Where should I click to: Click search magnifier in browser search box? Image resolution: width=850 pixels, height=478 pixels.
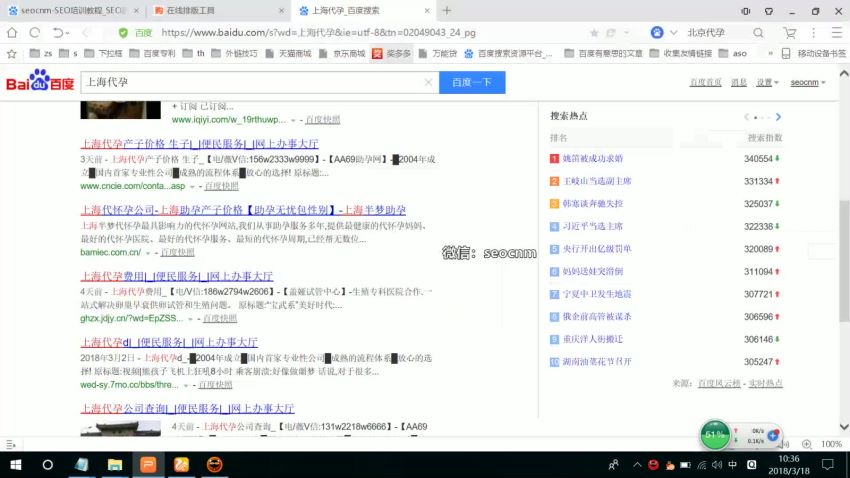point(758,33)
